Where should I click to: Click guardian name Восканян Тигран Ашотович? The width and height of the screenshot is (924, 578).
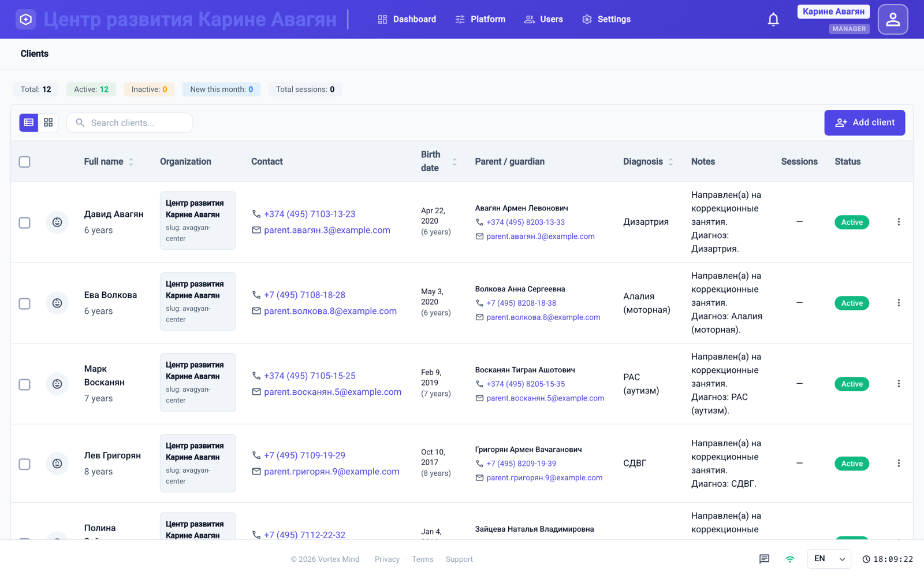(525, 370)
